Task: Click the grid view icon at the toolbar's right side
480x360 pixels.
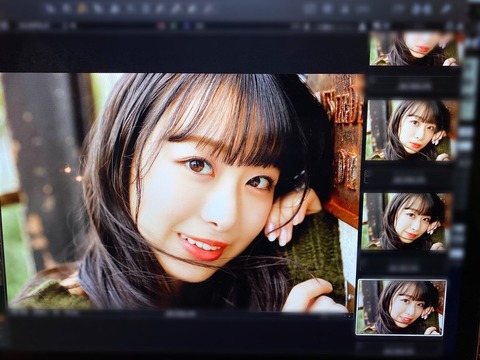Action: (x=310, y=9)
